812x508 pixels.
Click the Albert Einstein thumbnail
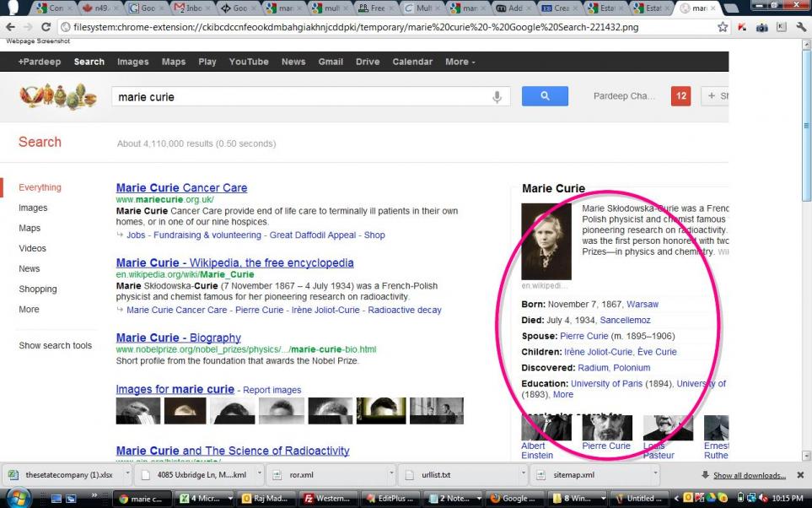(x=546, y=428)
